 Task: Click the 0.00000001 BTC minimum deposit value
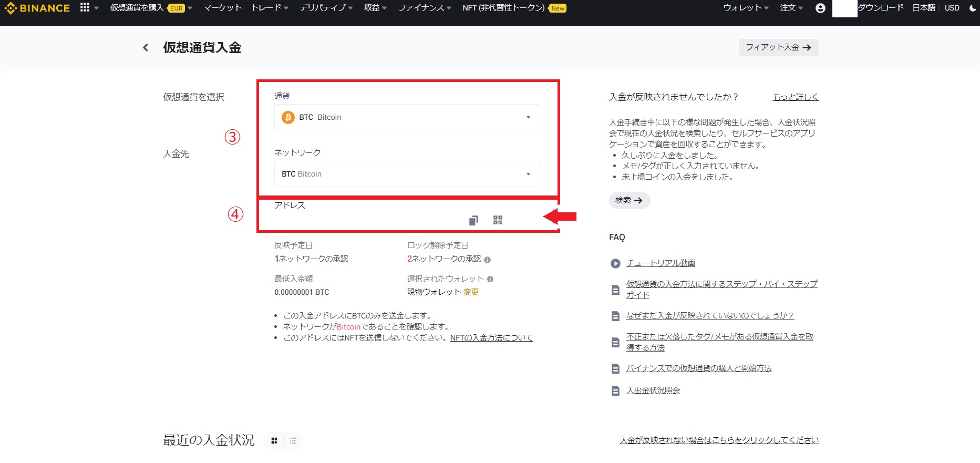302,292
